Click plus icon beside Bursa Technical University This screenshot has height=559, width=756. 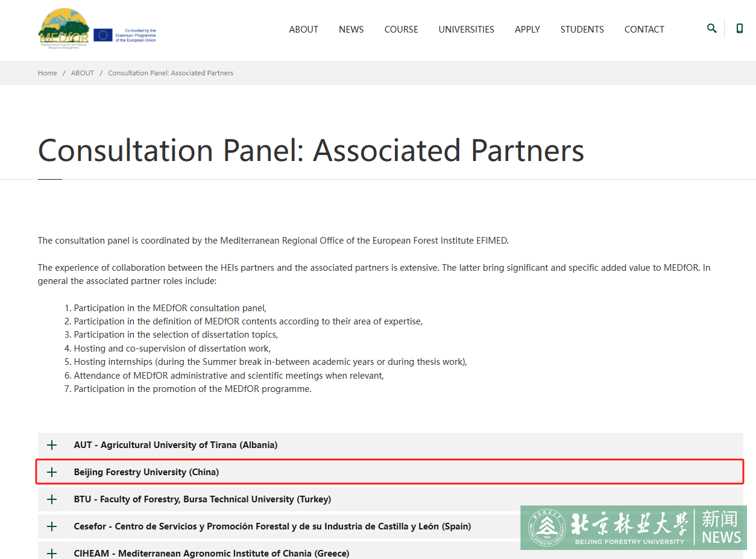coord(52,499)
